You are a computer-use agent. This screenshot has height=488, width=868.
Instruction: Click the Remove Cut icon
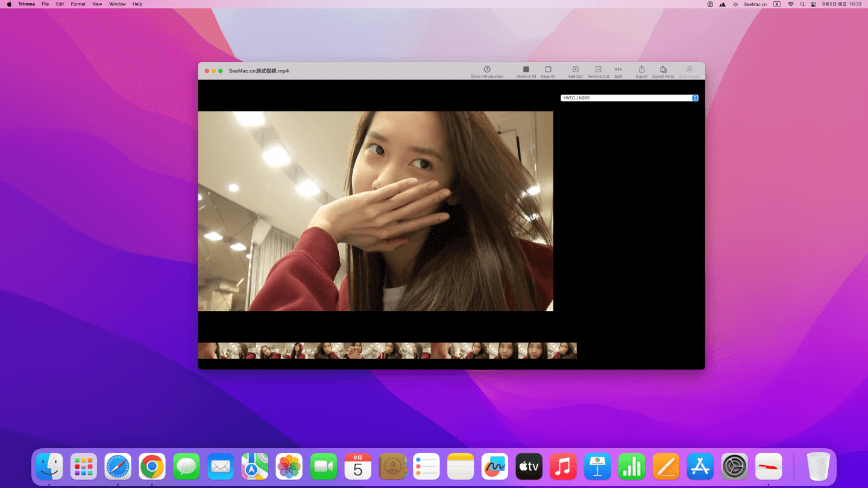pyautogui.click(x=598, y=69)
